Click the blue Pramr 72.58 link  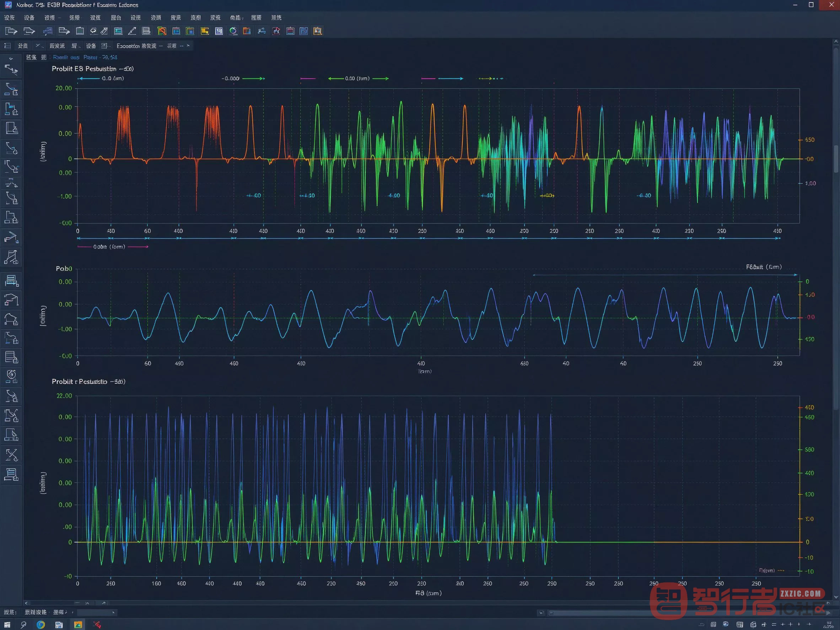[x=100, y=57]
